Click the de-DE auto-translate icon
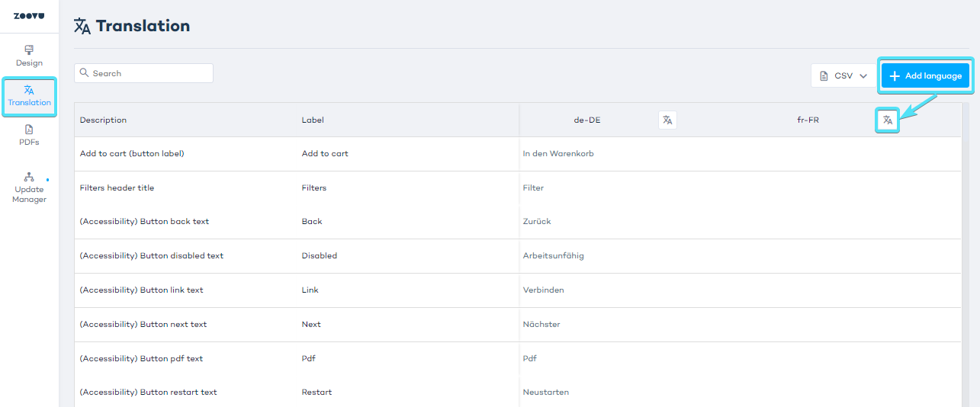 667,120
